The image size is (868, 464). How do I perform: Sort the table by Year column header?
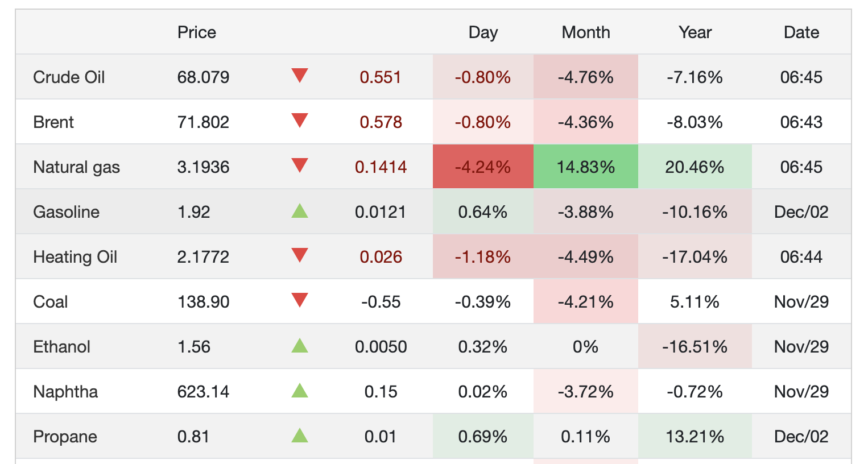(x=695, y=32)
